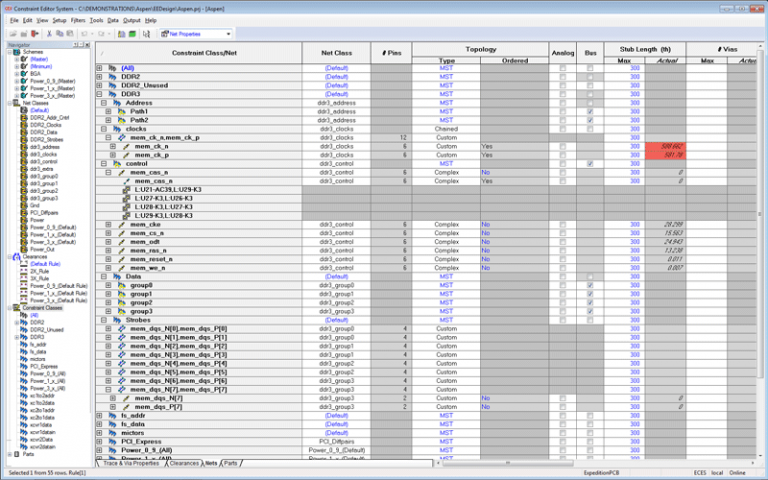The height and width of the screenshot is (480, 768).
Task: Click the Constraint Class/Net column header
Action: click(x=203, y=51)
